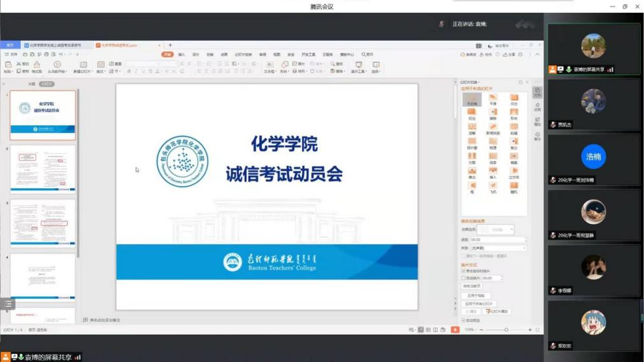
Task: Open the 视图 ribbon tab
Action: 276,55
